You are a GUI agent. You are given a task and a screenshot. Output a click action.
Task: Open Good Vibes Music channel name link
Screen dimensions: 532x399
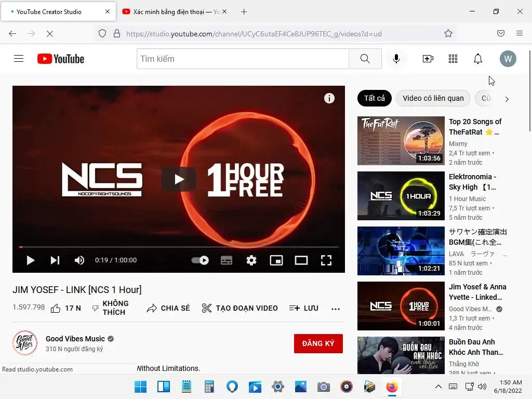75,339
